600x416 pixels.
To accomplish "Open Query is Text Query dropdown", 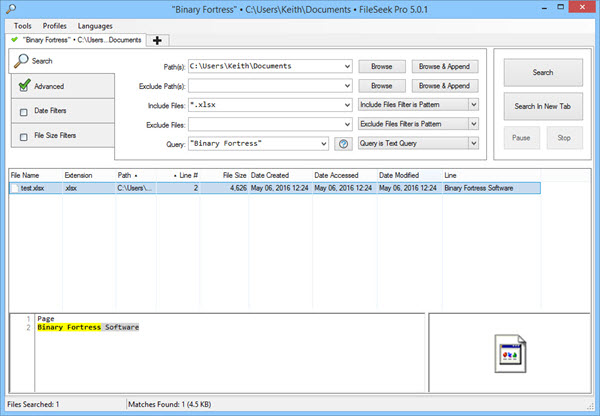I will [x=474, y=144].
